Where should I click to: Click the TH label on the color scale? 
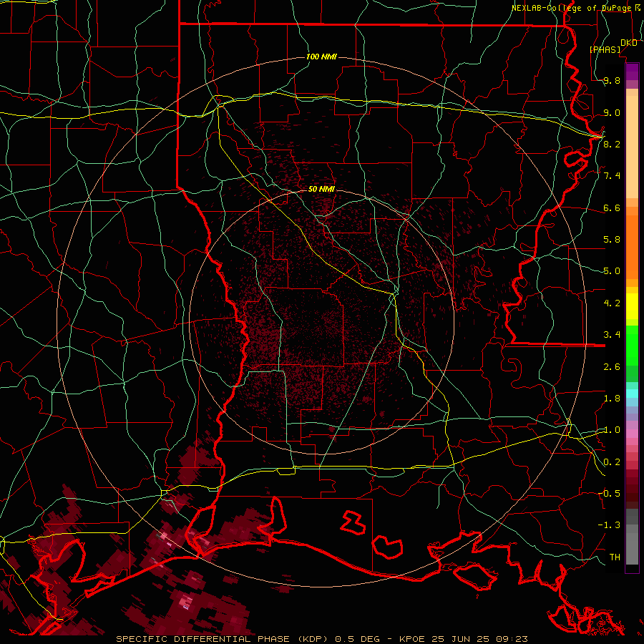(x=615, y=557)
